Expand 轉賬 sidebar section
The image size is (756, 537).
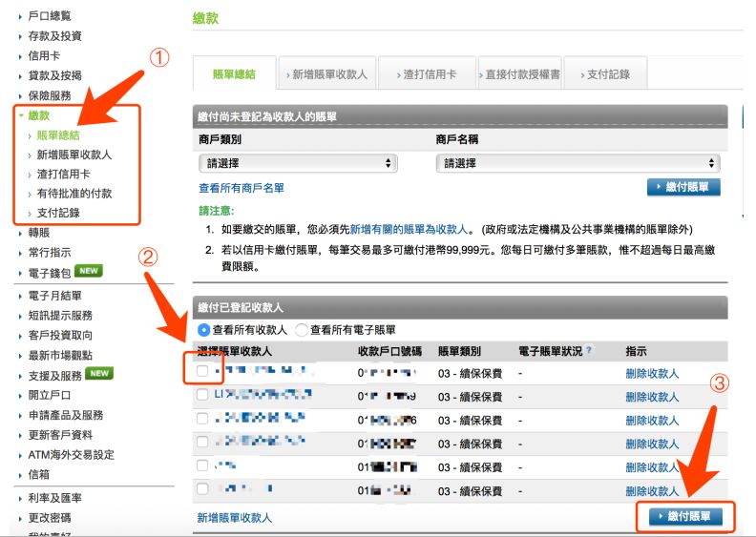pos(38,233)
